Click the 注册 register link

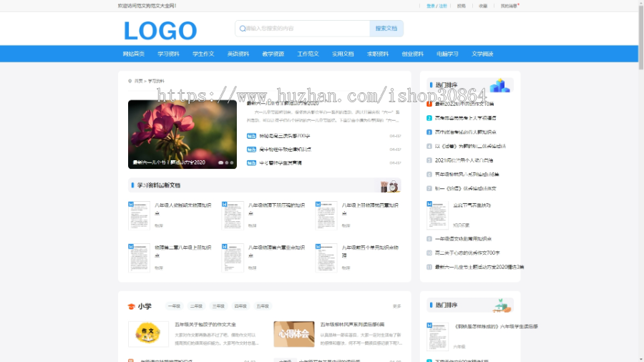click(x=443, y=6)
